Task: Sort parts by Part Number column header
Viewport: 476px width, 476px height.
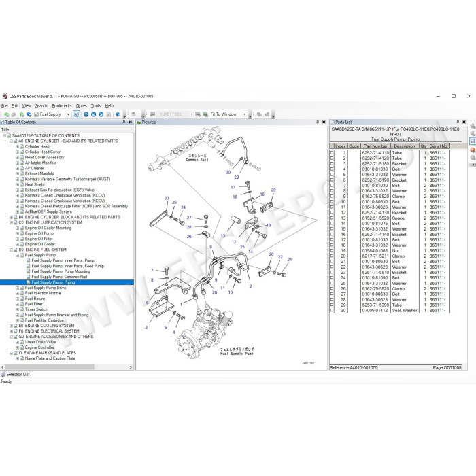Action: (375, 146)
